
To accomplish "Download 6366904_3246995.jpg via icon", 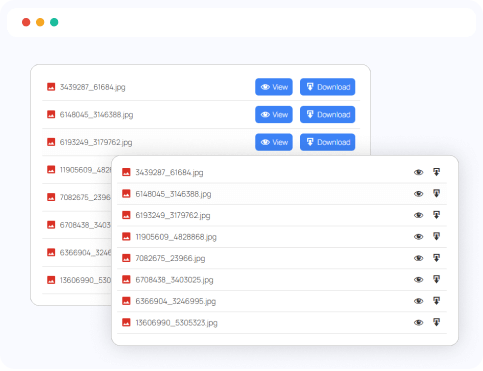I will tap(436, 301).
